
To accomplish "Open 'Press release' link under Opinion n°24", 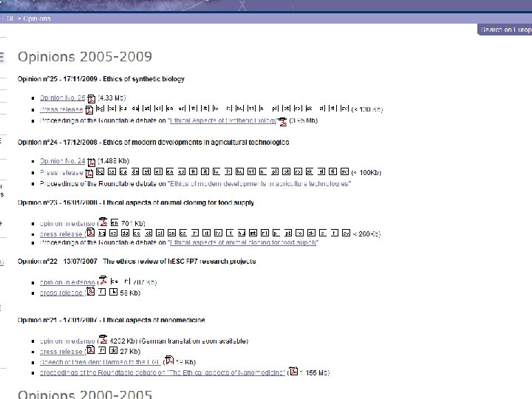I will (61, 173).
